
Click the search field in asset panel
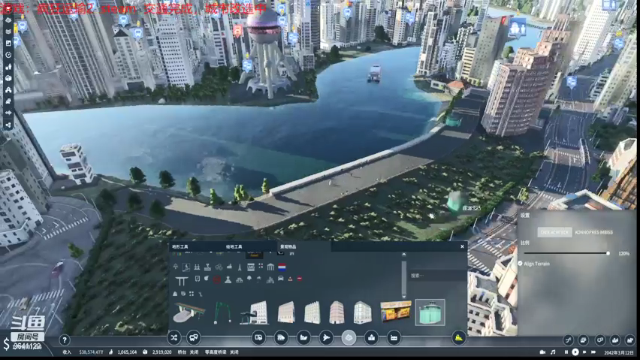437,276
